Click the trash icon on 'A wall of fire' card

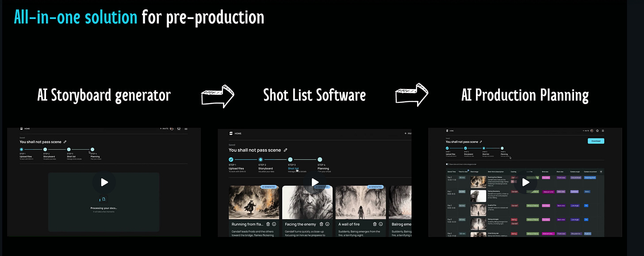[375, 224]
